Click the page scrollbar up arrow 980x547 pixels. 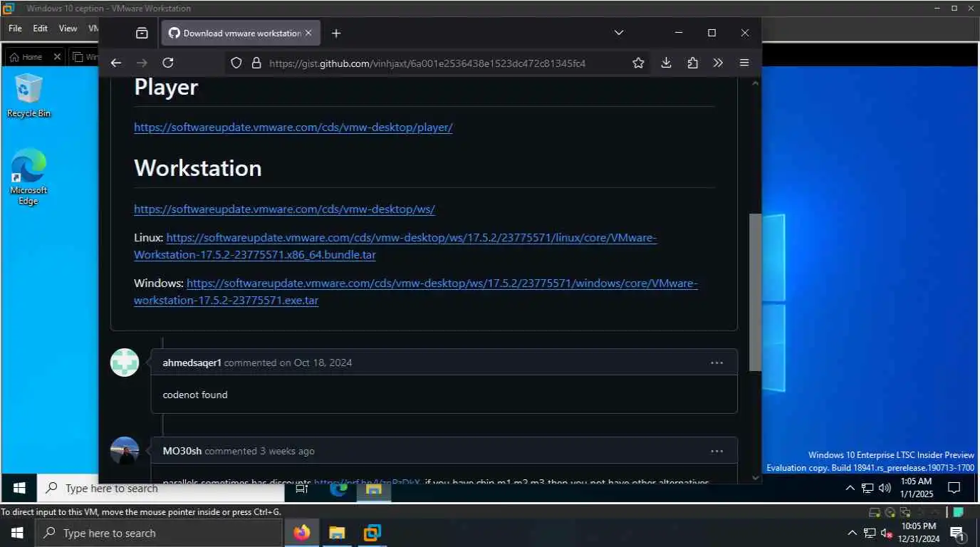(755, 83)
